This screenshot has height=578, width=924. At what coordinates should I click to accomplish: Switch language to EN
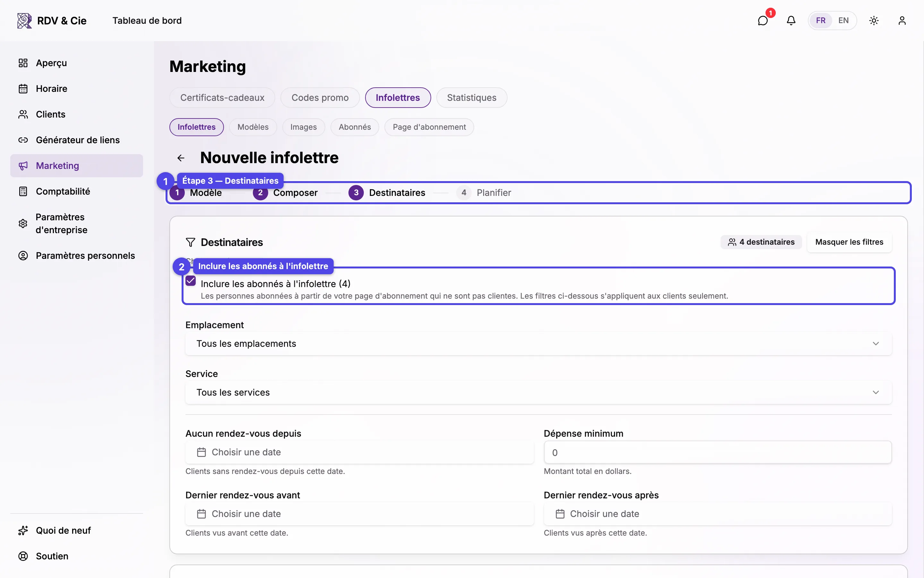[843, 21]
